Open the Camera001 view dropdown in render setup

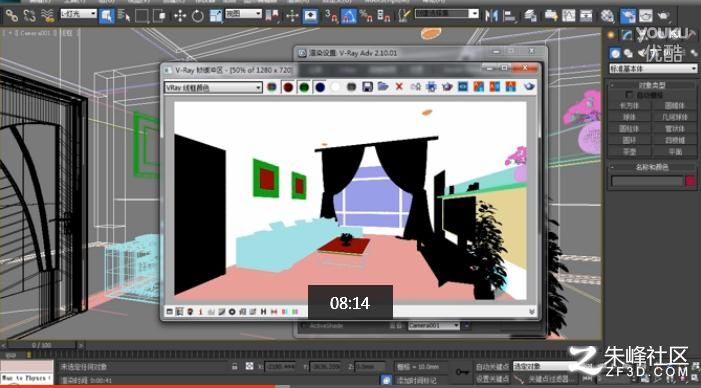tap(434, 325)
